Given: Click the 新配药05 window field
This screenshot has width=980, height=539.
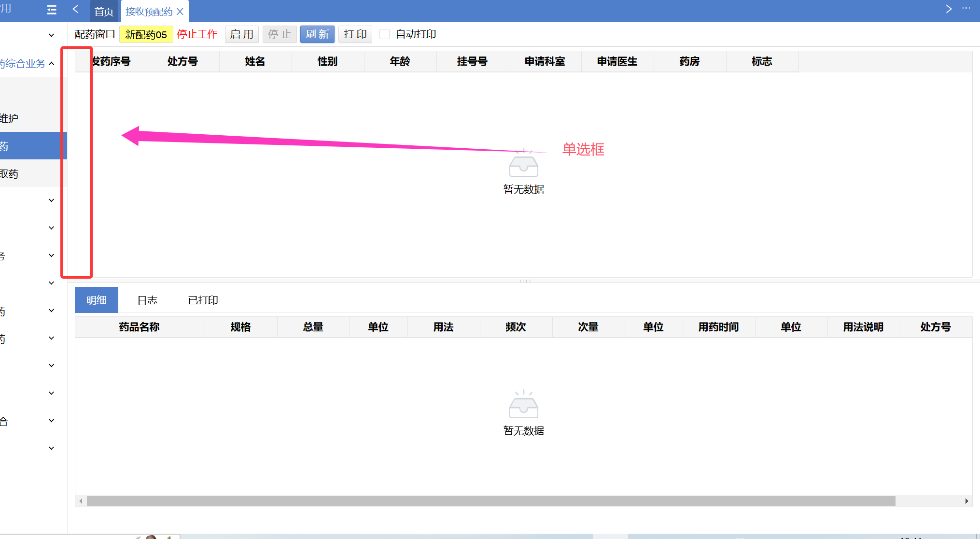Looking at the screenshot, I should (146, 35).
